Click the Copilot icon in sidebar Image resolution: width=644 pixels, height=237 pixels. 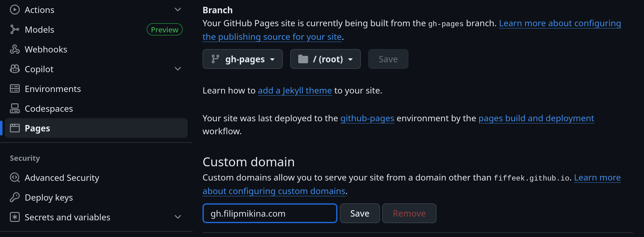click(x=15, y=69)
